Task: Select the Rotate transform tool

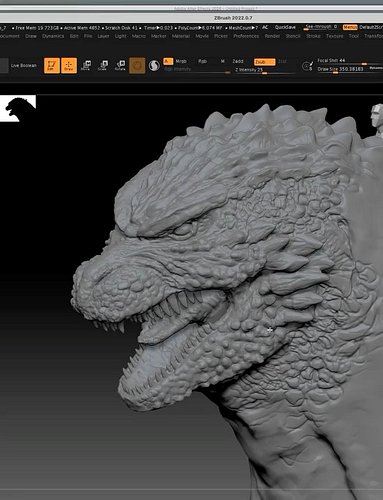Action: 120,65
